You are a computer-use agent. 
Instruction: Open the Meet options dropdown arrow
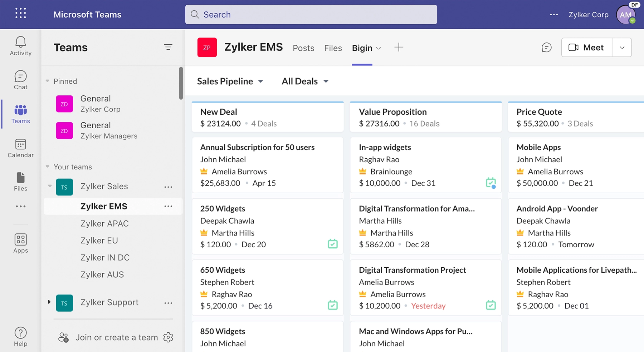[622, 48]
